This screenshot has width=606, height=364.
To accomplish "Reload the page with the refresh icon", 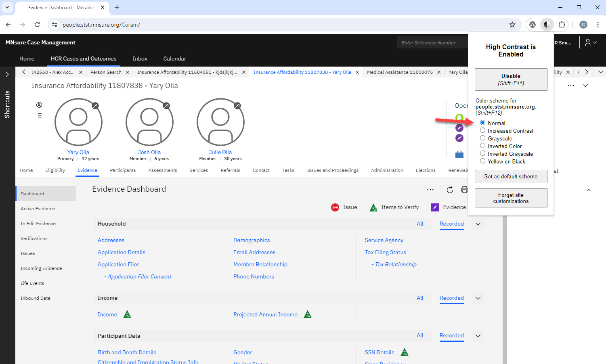I will click(37, 25).
